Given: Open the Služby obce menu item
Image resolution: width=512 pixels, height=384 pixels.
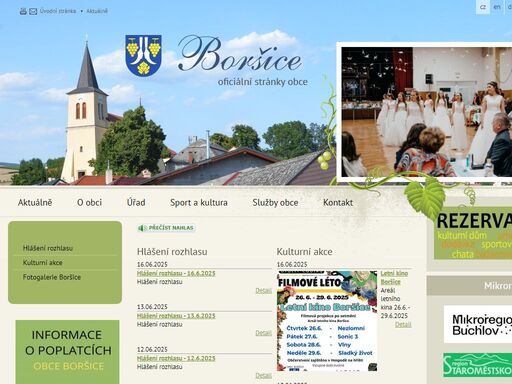Looking at the screenshot, I should pyautogui.click(x=275, y=202).
